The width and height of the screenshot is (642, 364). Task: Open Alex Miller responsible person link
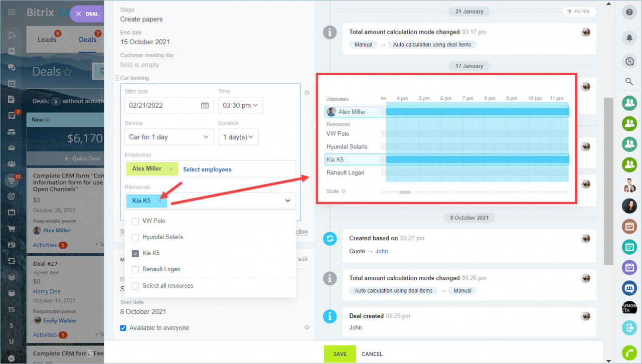coord(57,231)
